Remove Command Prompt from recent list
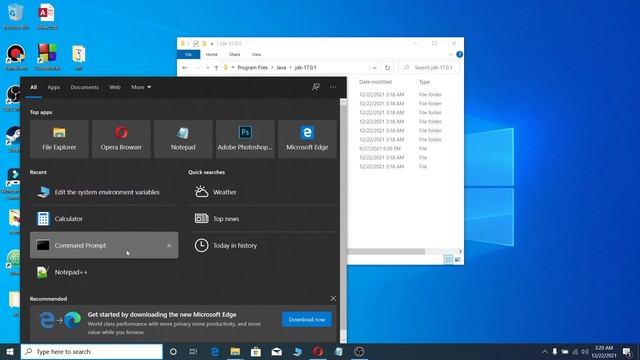The image size is (640, 360). 169,245
